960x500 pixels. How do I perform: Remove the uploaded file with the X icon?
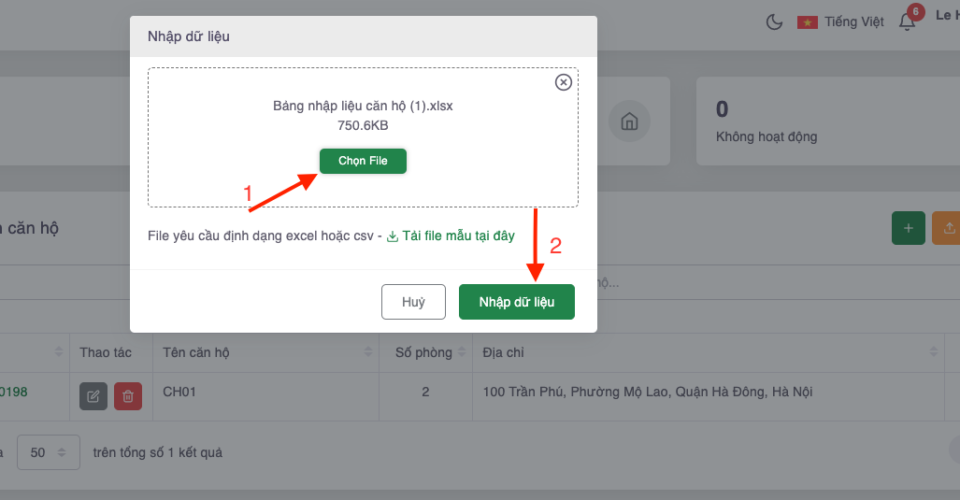click(x=563, y=82)
